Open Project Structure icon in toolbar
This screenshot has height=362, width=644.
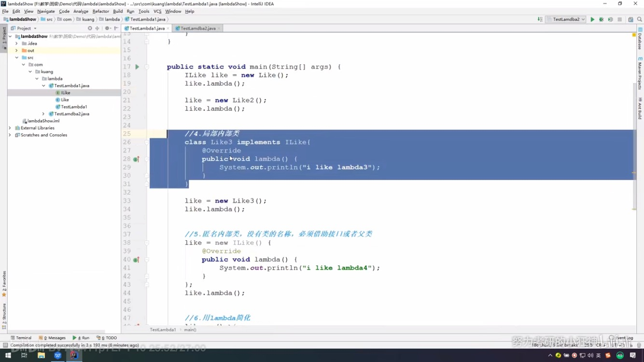[x=630, y=19]
